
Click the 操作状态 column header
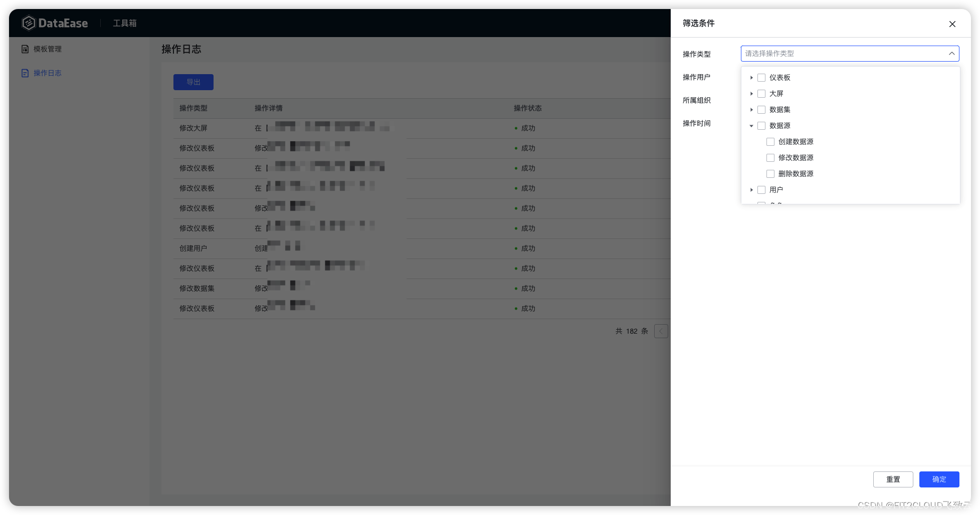(x=528, y=108)
